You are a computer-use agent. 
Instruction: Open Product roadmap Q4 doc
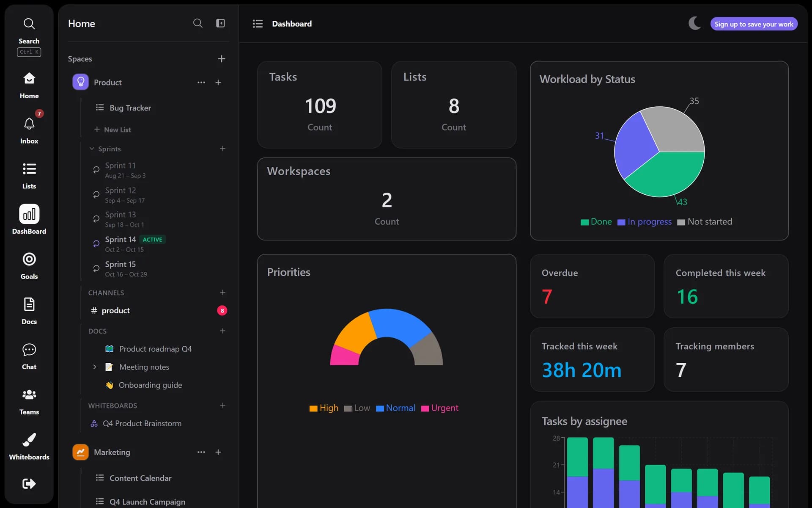(x=154, y=349)
